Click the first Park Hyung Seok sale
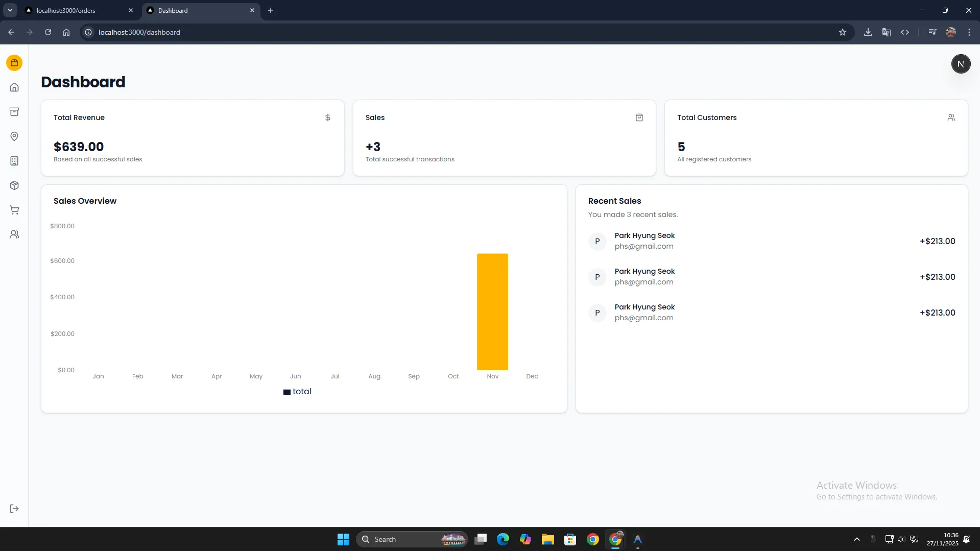 point(644,241)
